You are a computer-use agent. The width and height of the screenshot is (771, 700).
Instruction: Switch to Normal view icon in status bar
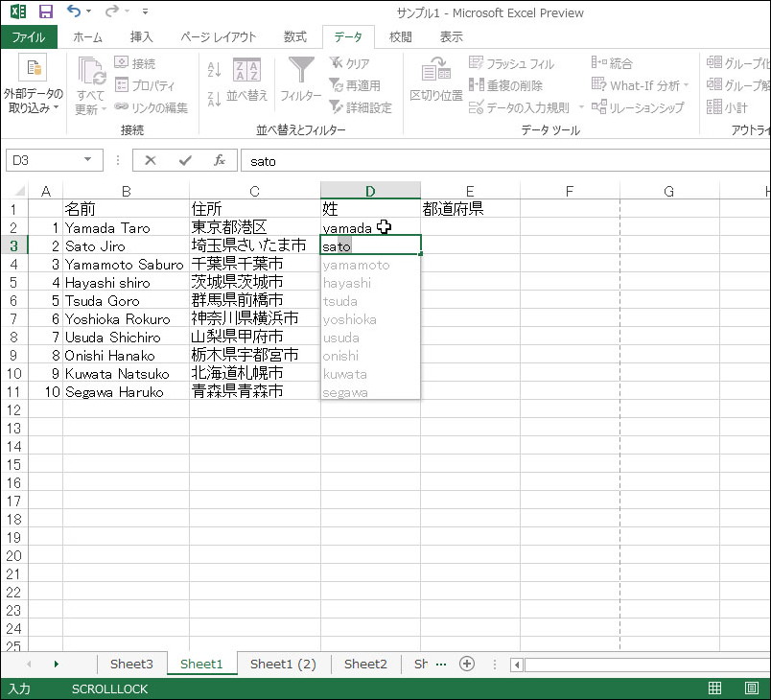tap(714, 688)
